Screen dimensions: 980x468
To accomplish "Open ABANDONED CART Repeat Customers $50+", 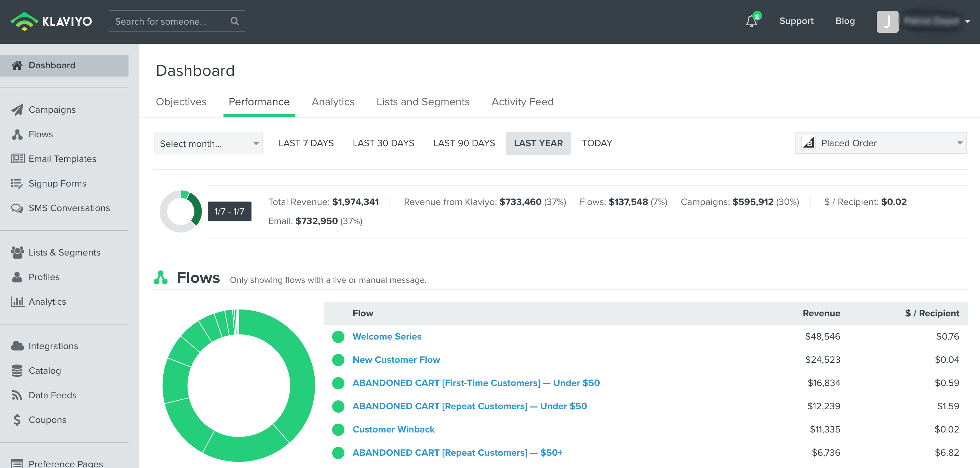I will click(x=457, y=452).
